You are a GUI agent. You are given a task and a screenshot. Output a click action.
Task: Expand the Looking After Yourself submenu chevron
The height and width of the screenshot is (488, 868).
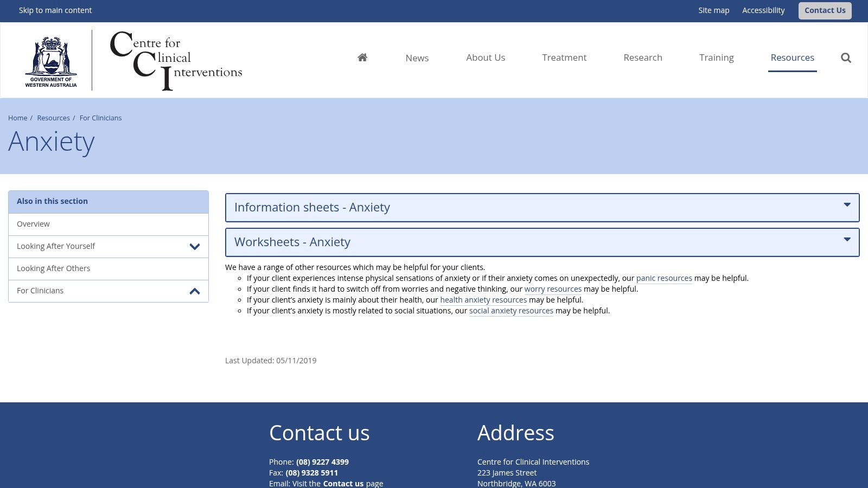pyautogui.click(x=195, y=247)
